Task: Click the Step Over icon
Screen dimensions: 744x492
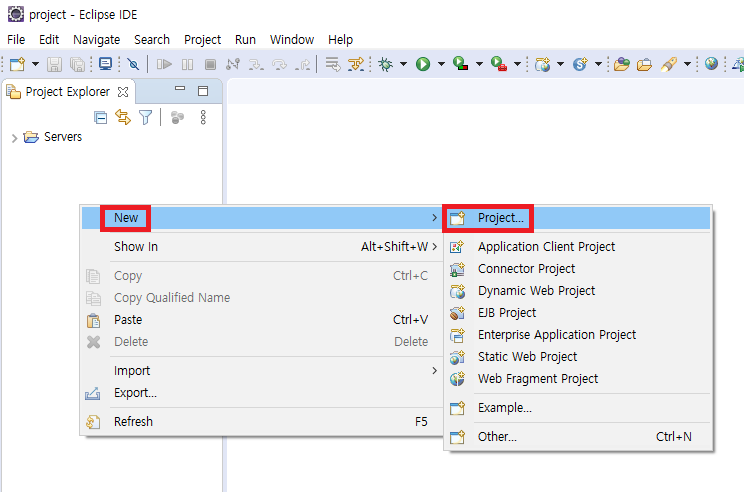Action: pos(279,64)
